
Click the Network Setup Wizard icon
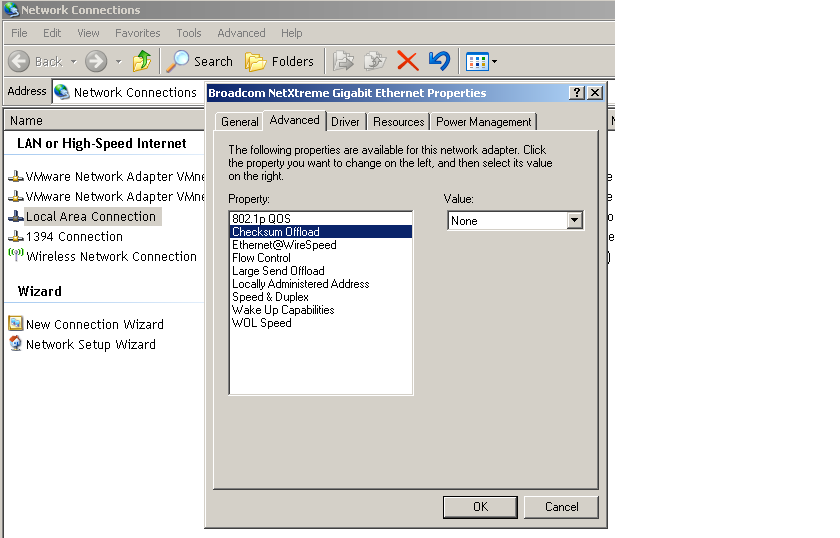coord(16,343)
